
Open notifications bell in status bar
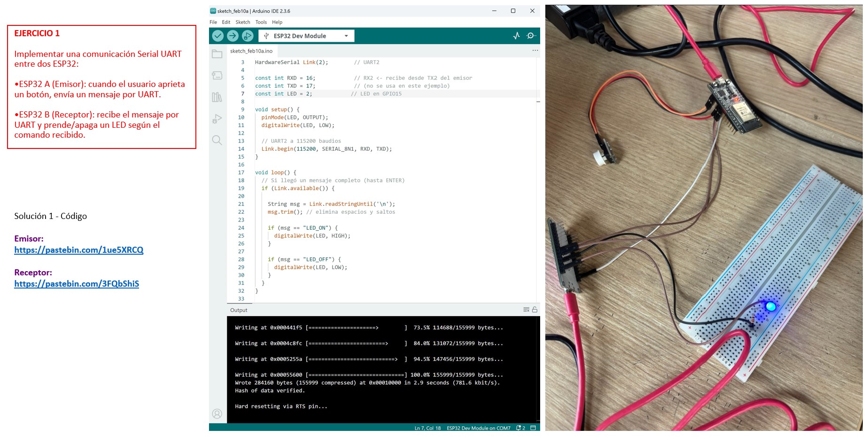pos(520,428)
